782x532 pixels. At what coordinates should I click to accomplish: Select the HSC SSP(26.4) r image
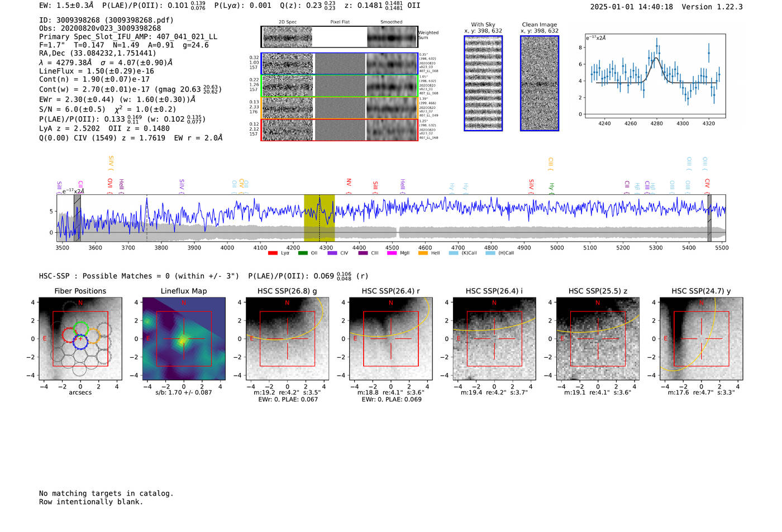pyautogui.click(x=390, y=339)
